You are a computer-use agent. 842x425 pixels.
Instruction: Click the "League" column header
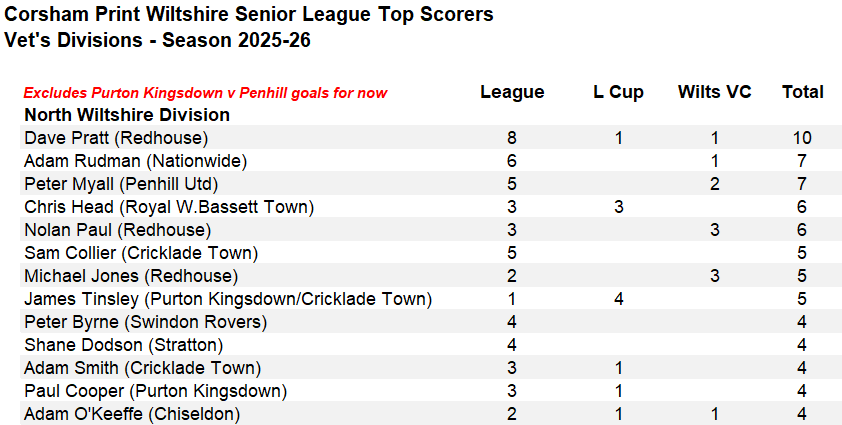512,92
